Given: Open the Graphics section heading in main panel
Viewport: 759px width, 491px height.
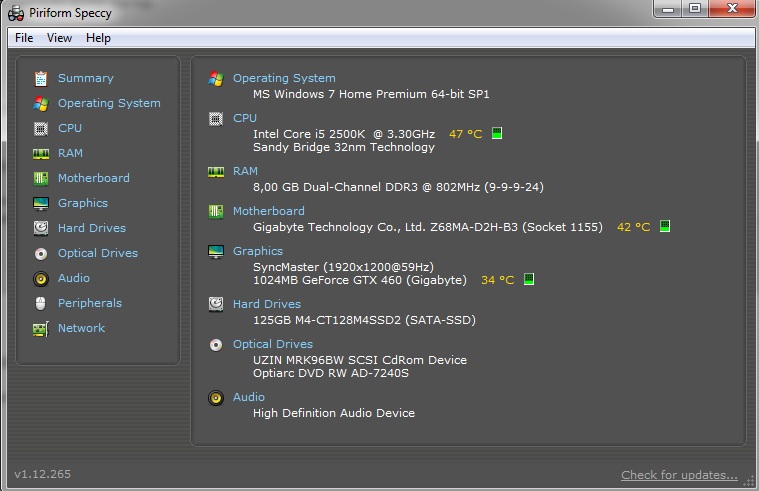Looking at the screenshot, I should (x=258, y=251).
